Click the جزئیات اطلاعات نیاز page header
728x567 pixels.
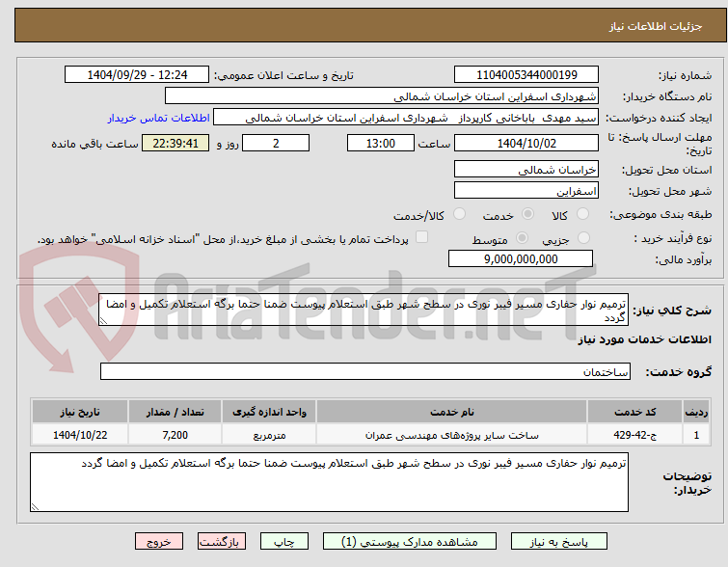click(x=655, y=26)
